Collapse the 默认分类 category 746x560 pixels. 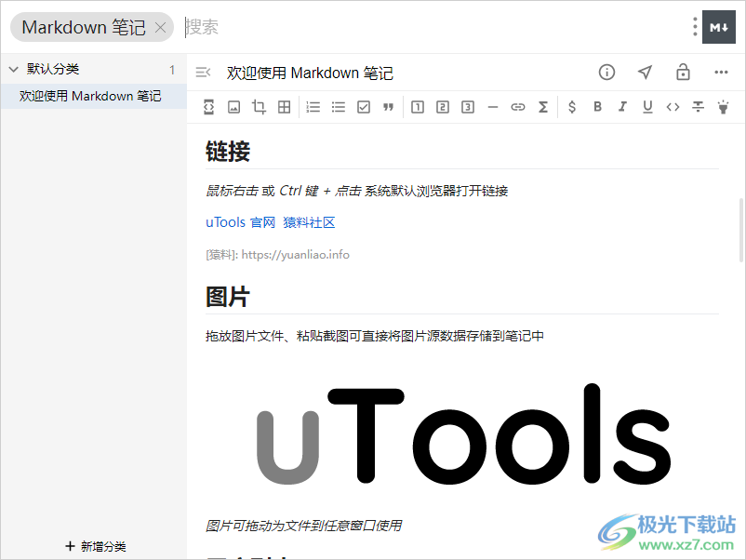pos(13,70)
